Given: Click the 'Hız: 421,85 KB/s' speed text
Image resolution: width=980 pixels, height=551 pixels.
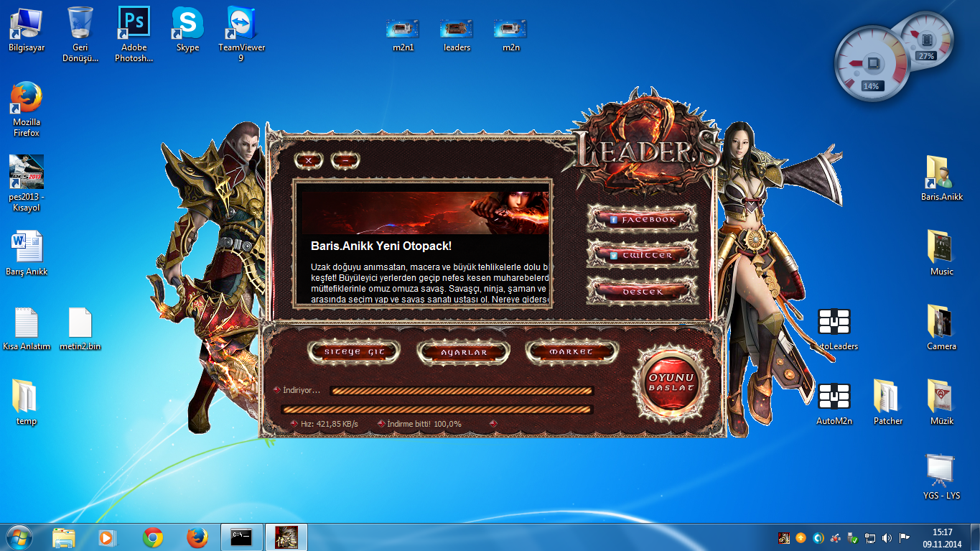Looking at the screenshot, I should (329, 424).
